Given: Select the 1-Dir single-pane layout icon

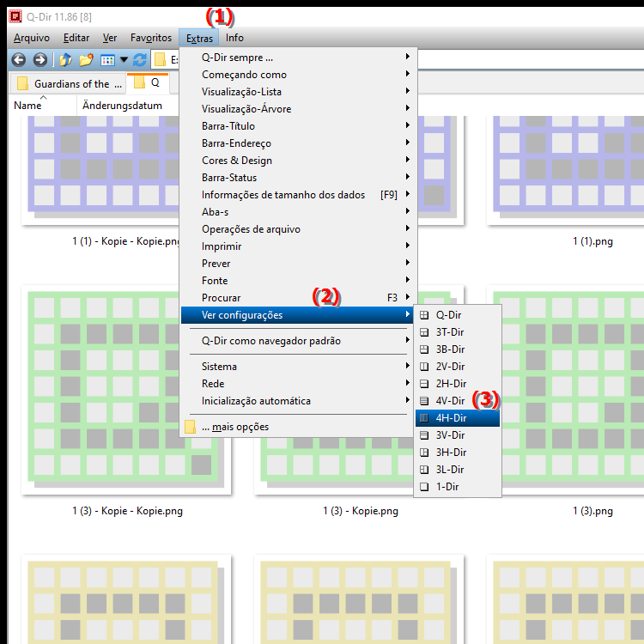Looking at the screenshot, I should pyautogui.click(x=424, y=487).
